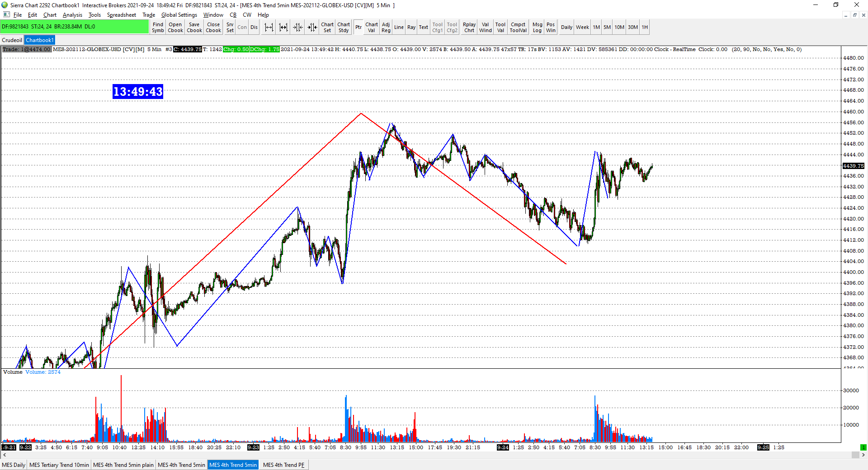Viewport: 868px width, 470px height.
Task: Open the Analysis menu
Action: point(73,15)
